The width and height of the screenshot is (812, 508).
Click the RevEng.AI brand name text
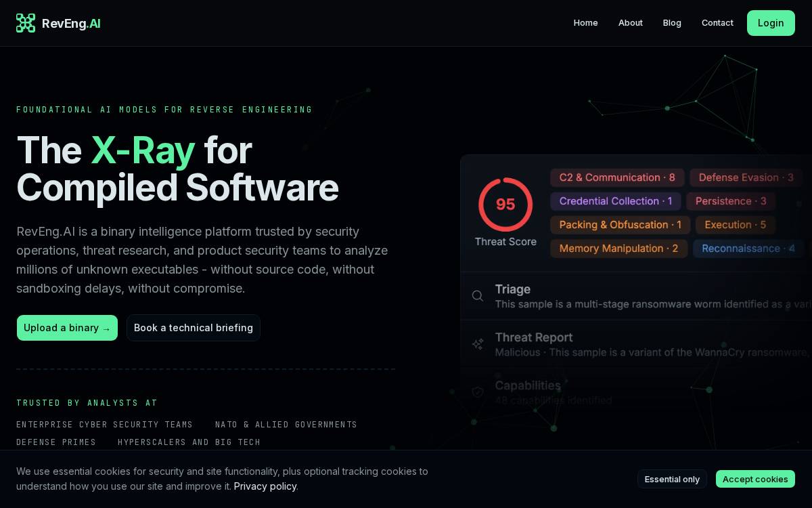[x=71, y=24]
